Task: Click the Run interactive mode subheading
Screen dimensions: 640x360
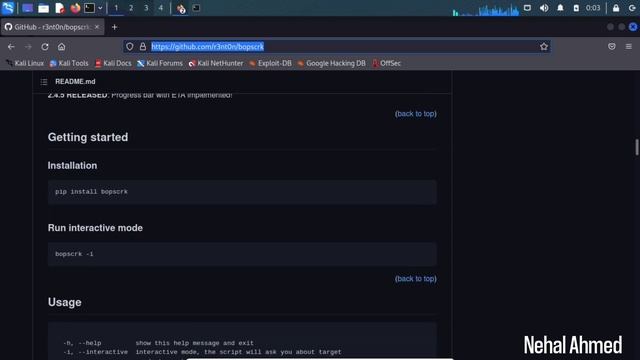Action: coord(95,228)
